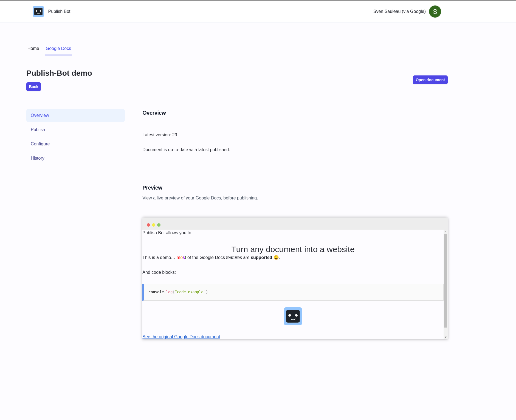Click the Publish Bot logo icon
The height and width of the screenshot is (420, 516).
(x=38, y=12)
